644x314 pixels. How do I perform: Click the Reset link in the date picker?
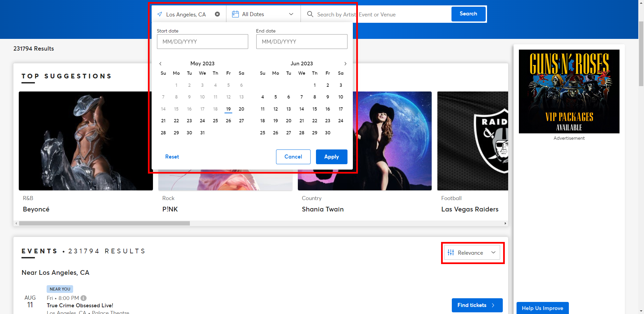(172, 156)
